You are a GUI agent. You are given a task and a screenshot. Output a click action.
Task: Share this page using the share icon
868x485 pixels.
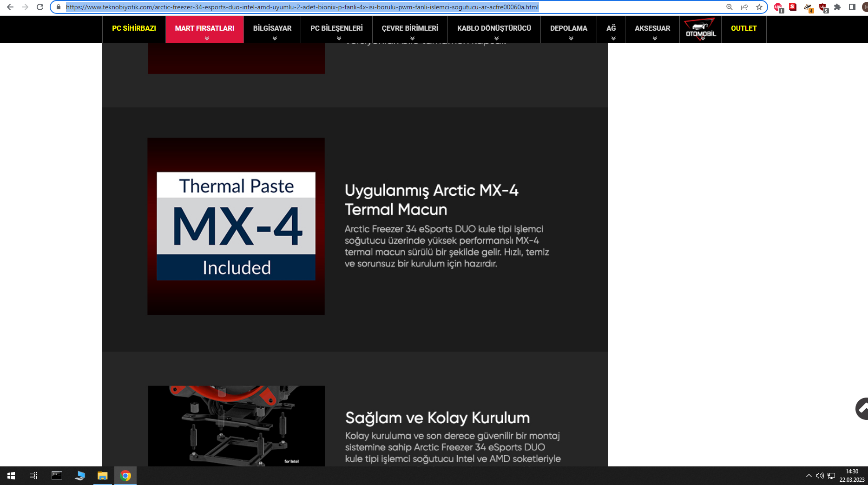[x=744, y=7]
